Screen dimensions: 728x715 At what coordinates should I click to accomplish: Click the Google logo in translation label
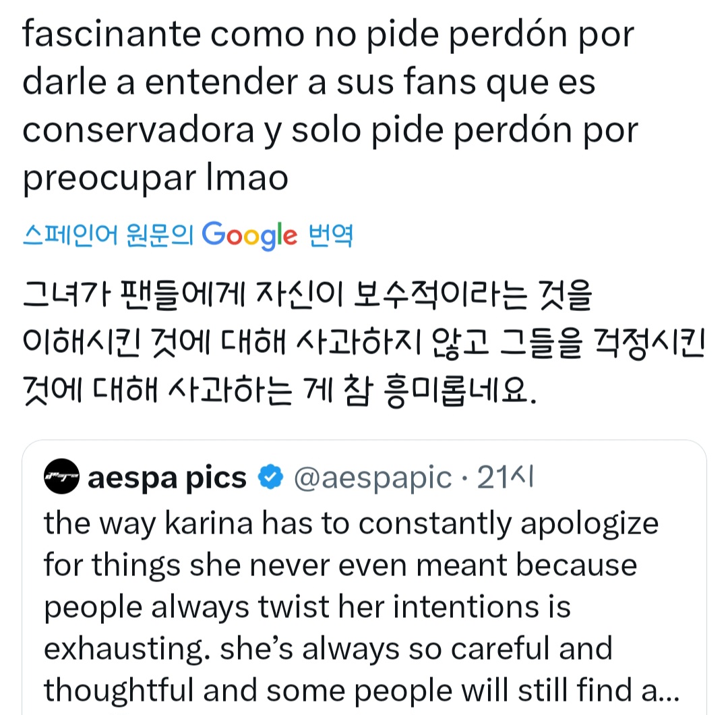249,235
